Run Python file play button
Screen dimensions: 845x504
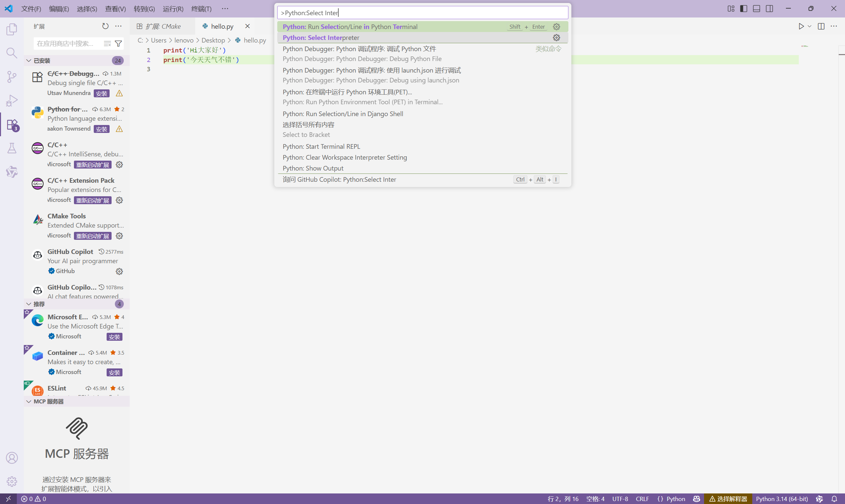coord(801,26)
